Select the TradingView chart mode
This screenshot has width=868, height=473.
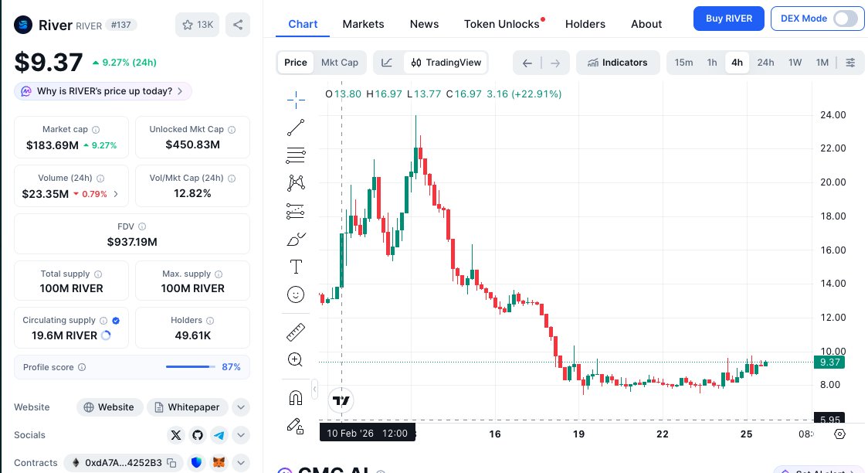pyautogui.click(x=446, y=63)
